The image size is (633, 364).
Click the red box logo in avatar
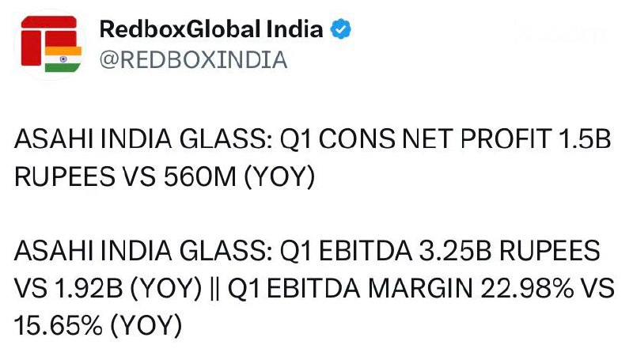pyautogui.click(x=48, y=40)
